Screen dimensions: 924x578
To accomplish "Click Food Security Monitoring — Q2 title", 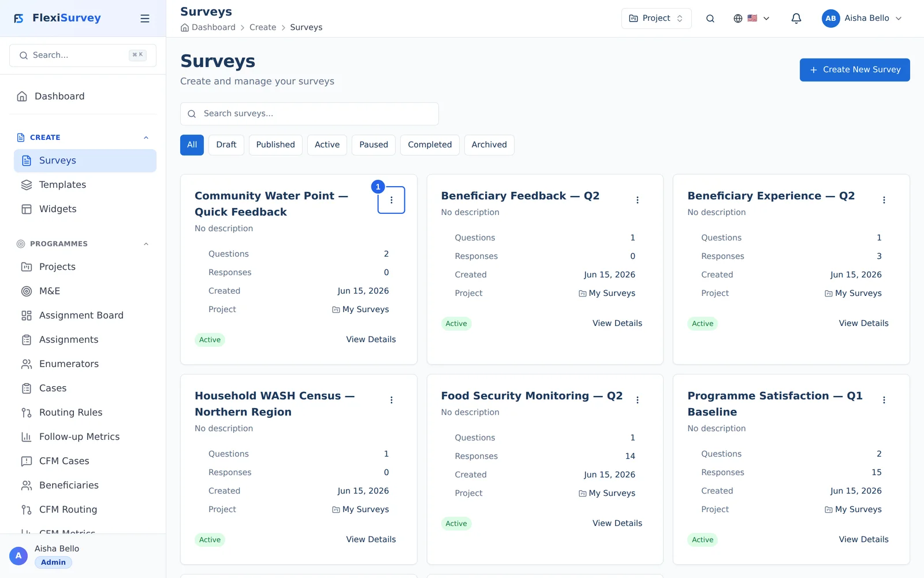I will click(532, 396).
